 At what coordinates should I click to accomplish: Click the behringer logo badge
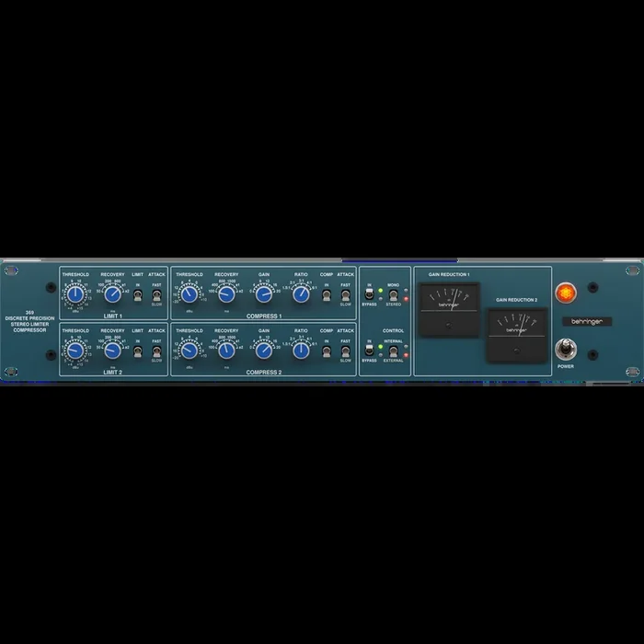click(x=587, y=322)
